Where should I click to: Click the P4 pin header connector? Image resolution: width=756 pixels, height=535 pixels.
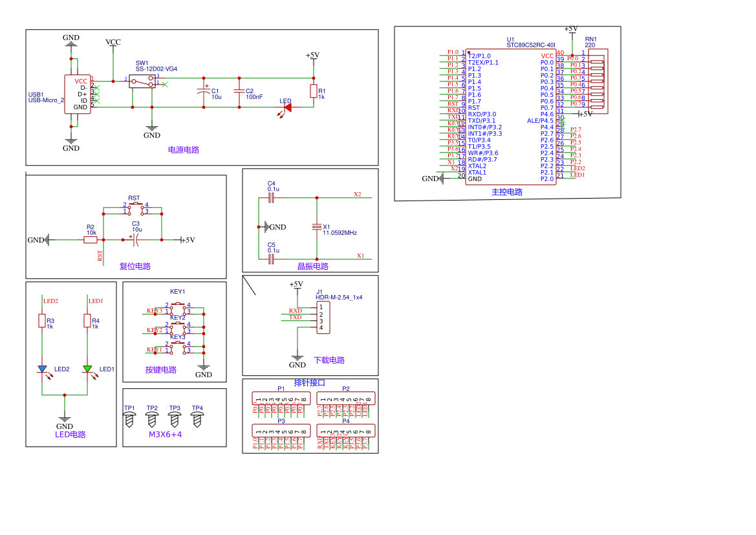[x=346, y=430]
